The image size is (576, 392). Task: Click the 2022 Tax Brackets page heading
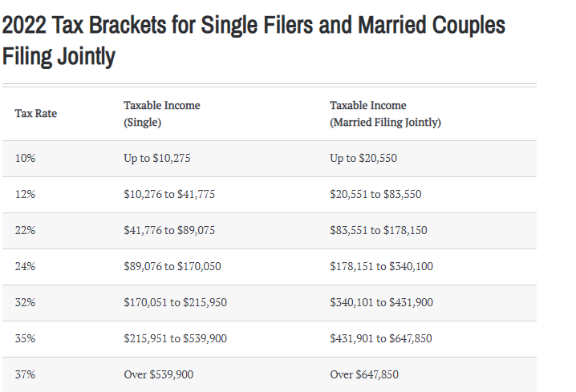tap(254, 40)
